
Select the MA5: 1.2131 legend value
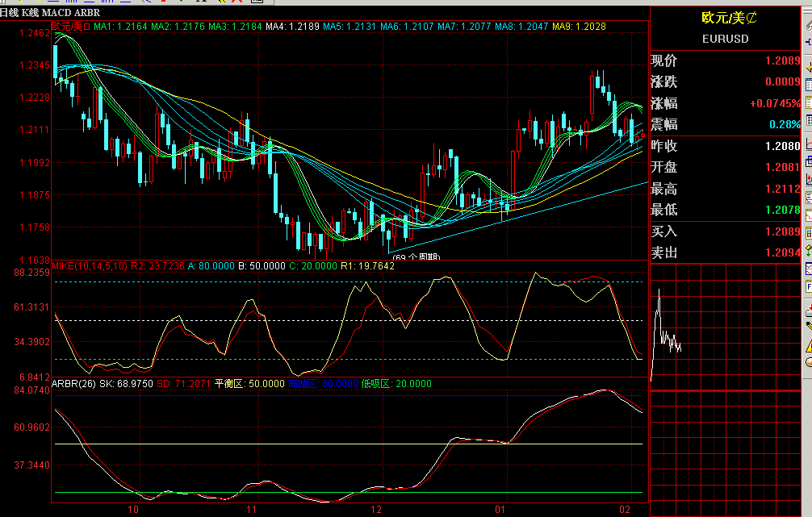pyautogui.click(x=350, y=27)
